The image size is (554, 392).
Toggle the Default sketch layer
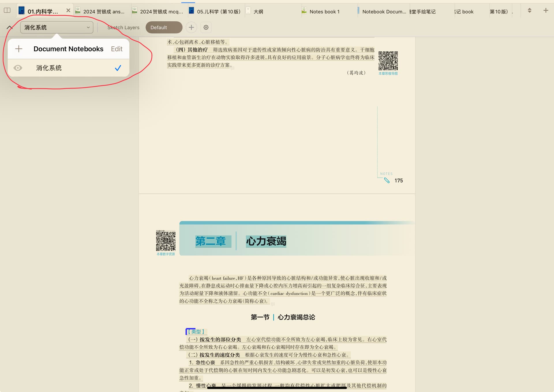164,27
